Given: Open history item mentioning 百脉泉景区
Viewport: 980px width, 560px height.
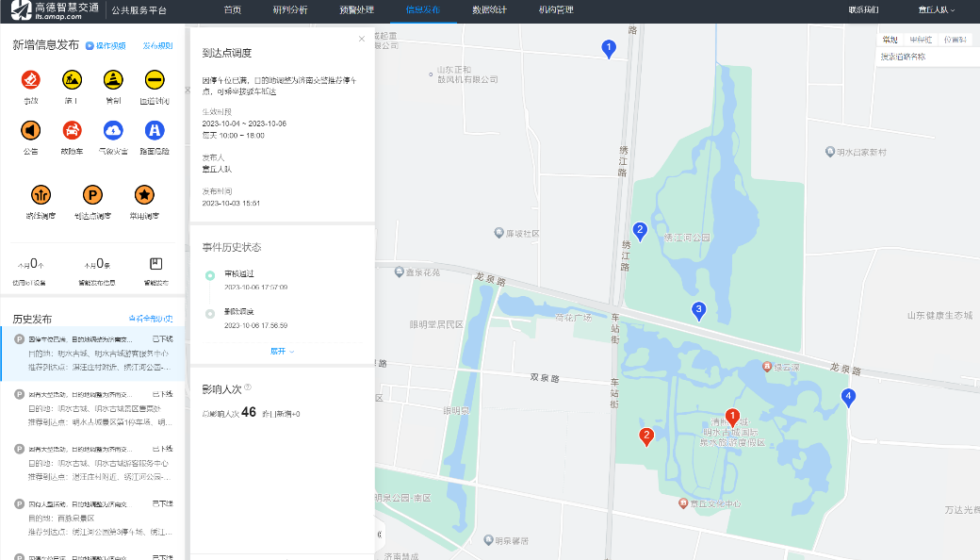Looking at the screenshot, I should tap(93, 519).
